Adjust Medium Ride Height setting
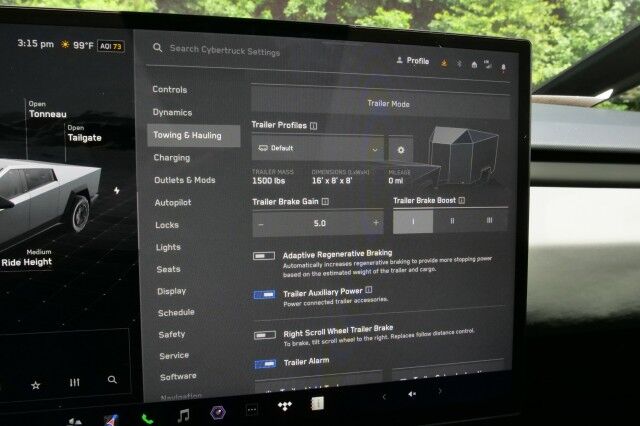This screenshot has height=426, width=640. tap(27, 258)
